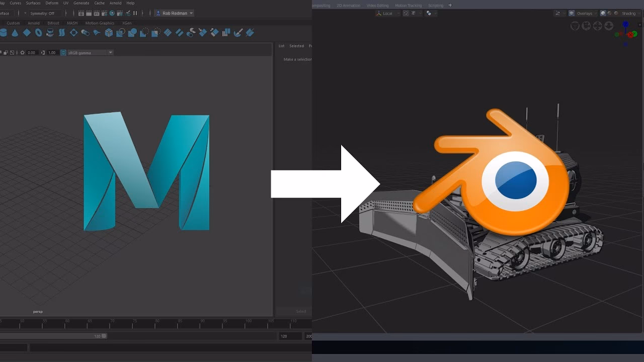Switch to the Bifrost shelf tab
Viewport: 644px width, 362px height.
[53, 23]
